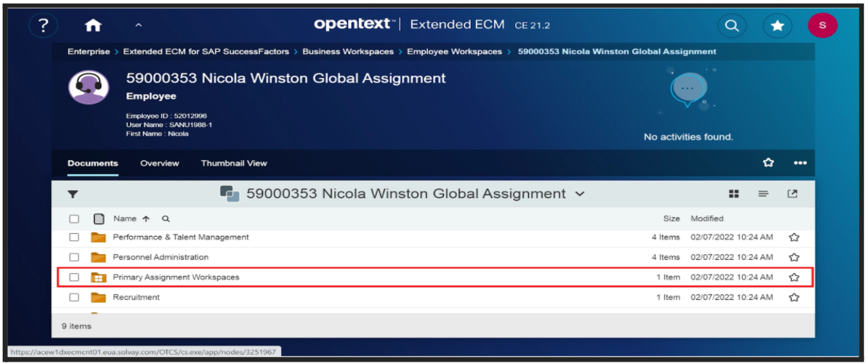The image size is (868, 363).
Task: Sort by the Name column header
Action: coord(125,218)
